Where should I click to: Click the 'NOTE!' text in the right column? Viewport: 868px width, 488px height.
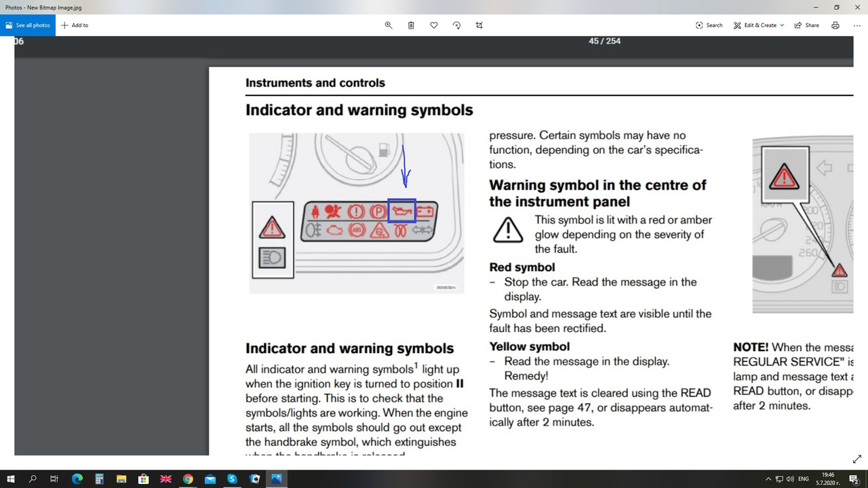(x=751, y=347)
